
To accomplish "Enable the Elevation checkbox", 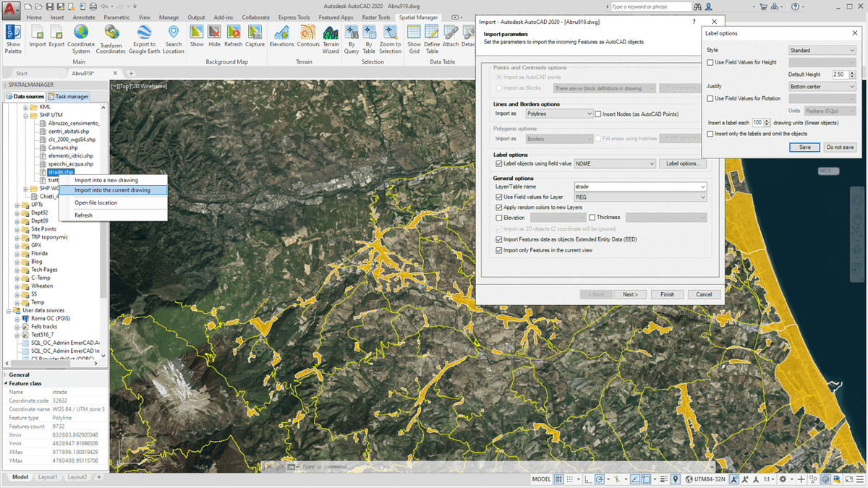I will click(x=498, y=218).
